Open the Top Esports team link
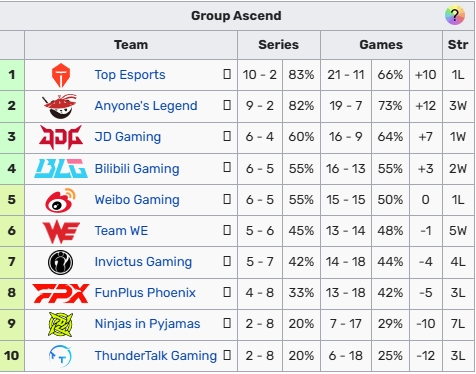476x374 pixels. pos(130,75)
